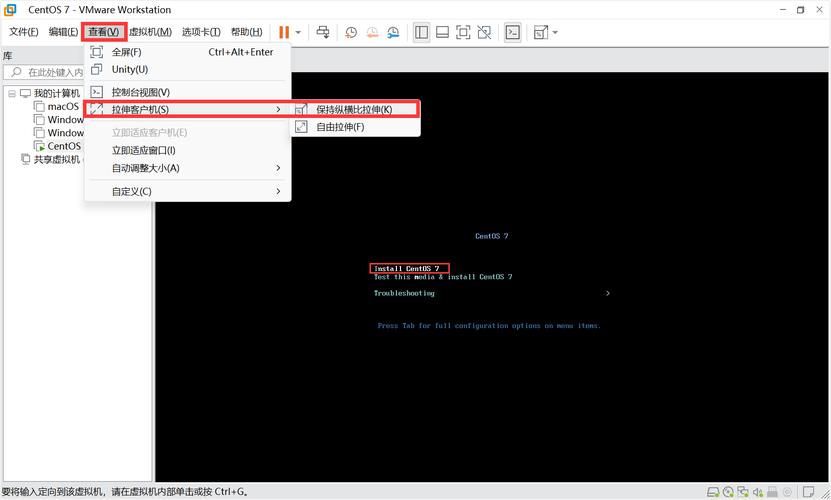The height and width of the screenshot is (500, 831).
Task: Click the running CentOS VM icon in tree
Action: coord(39,146)
